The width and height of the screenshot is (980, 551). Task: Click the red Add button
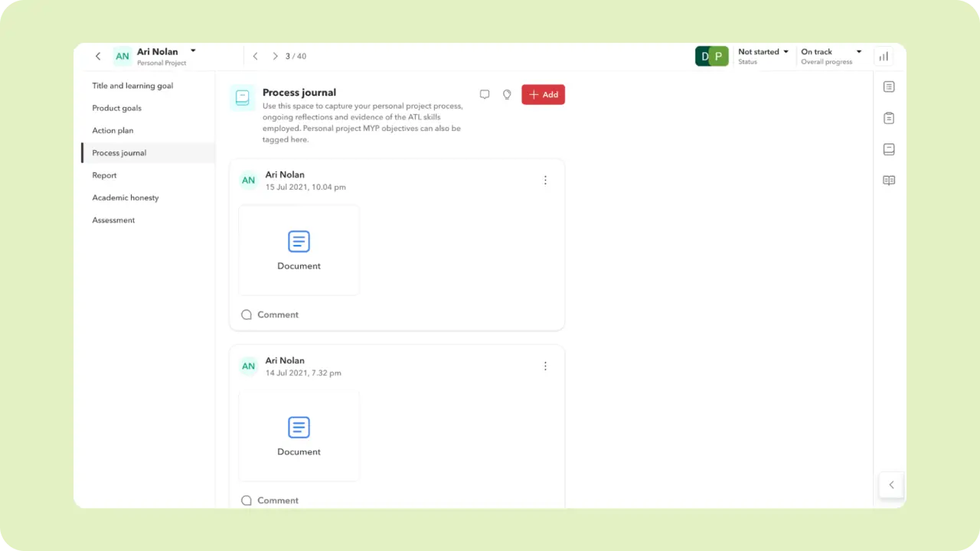(x=543, y=95)
